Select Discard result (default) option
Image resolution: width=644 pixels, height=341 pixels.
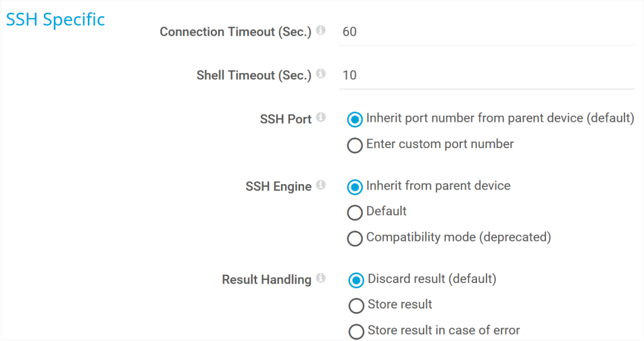[x=356, y=279]
